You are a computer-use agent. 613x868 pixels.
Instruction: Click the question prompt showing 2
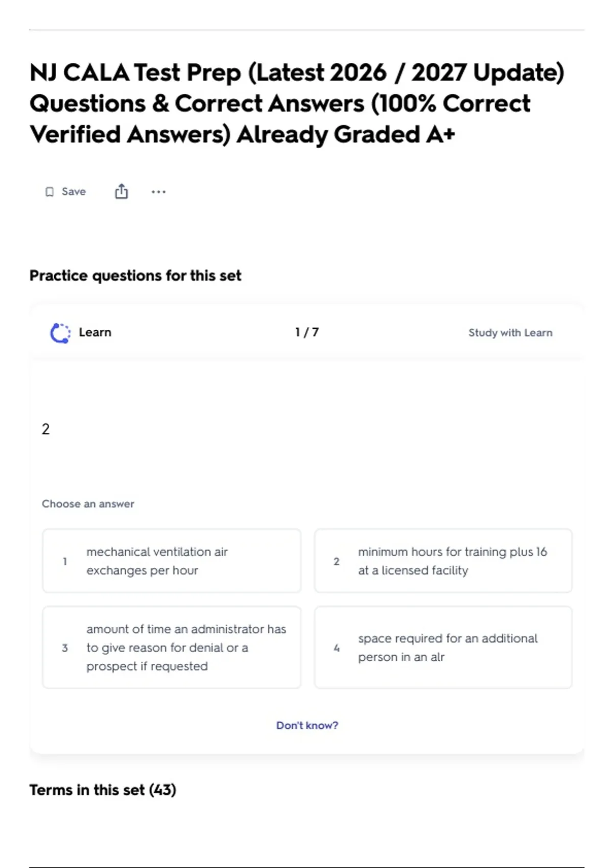[x=45, y=429]
